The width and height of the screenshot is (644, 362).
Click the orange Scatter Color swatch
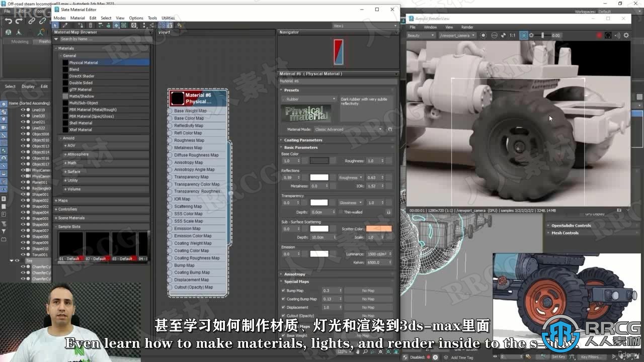(379, 229)
